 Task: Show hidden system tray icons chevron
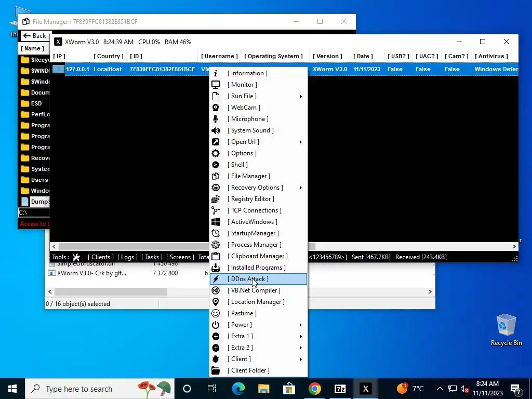(x=440, y=389)
